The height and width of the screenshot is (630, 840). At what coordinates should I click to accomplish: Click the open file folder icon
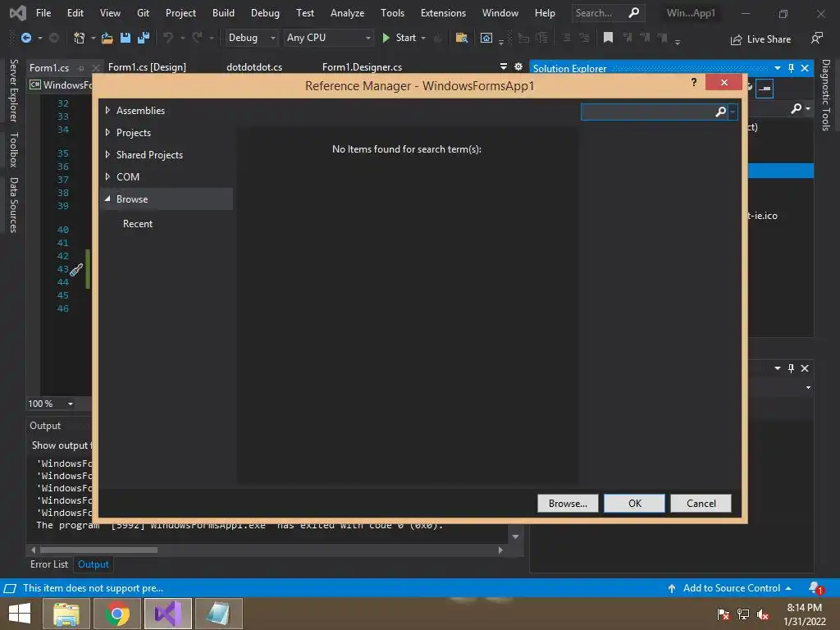(x=107, y=38)
